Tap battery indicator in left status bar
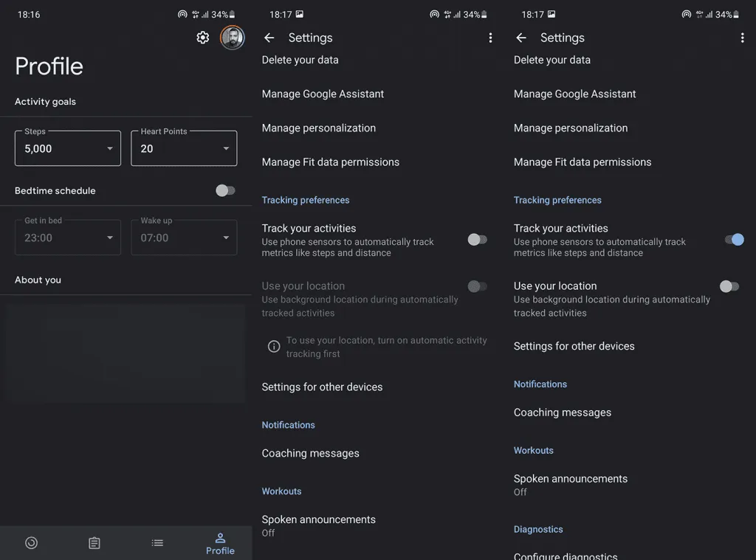This screenshot has height=560, width=756. coord(233,15)
